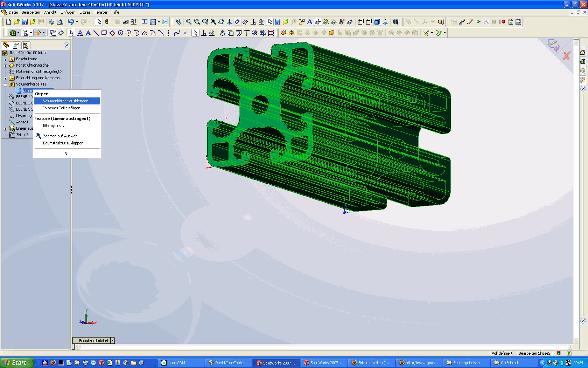Open the Undo history dropdown arrow
The height and width of the screenshot is (368, 588).
77,22
